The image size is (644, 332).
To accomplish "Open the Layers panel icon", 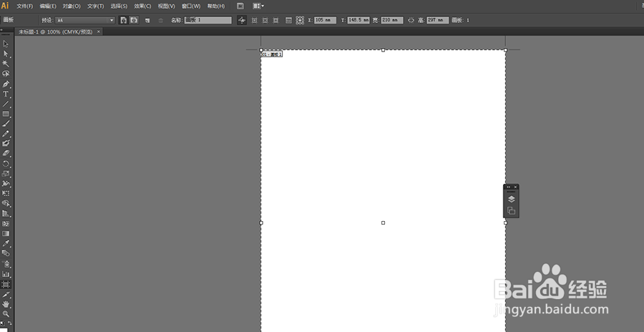I will pyautogui.click(x=511, y=200).
